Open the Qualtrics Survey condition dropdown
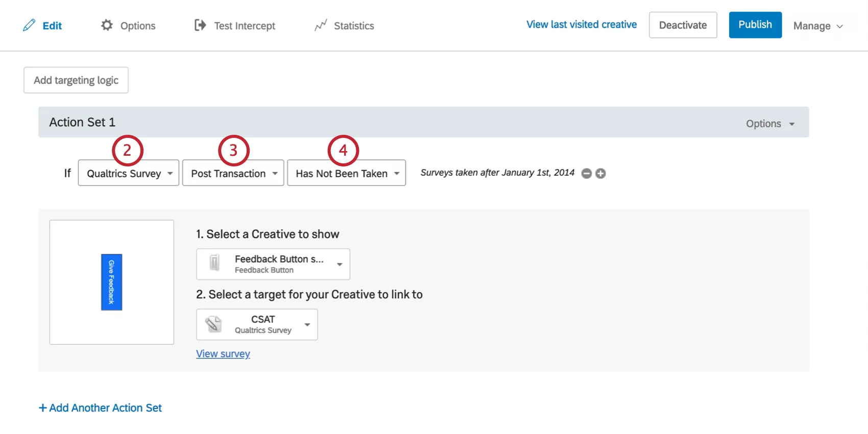The height and width of the screenshot is (434, 868). click(x=129, y=173)
